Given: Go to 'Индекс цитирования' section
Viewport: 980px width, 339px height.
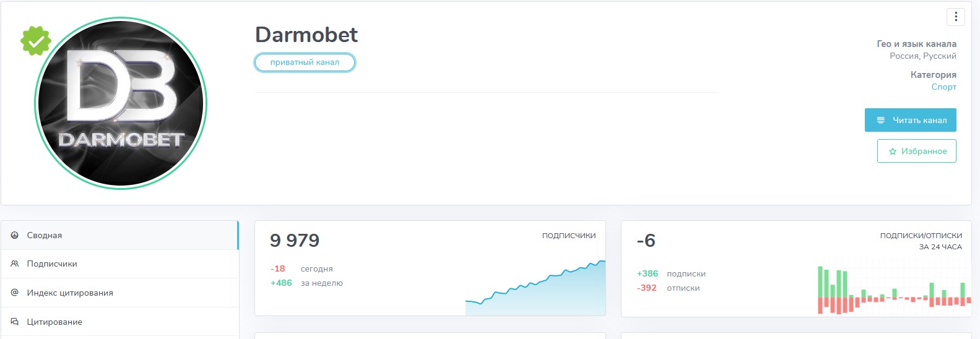Looking at the screenshot, I should [x=70, y=293].
